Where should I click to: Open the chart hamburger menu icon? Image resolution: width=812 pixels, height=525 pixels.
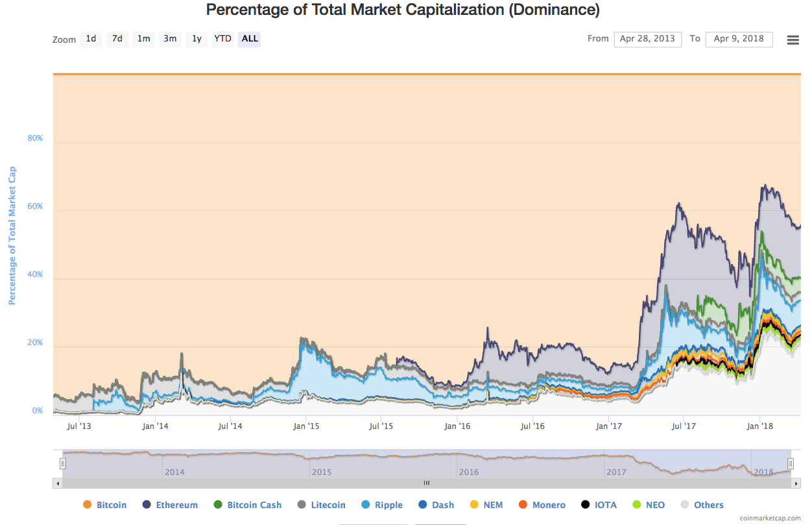[793, 40]
